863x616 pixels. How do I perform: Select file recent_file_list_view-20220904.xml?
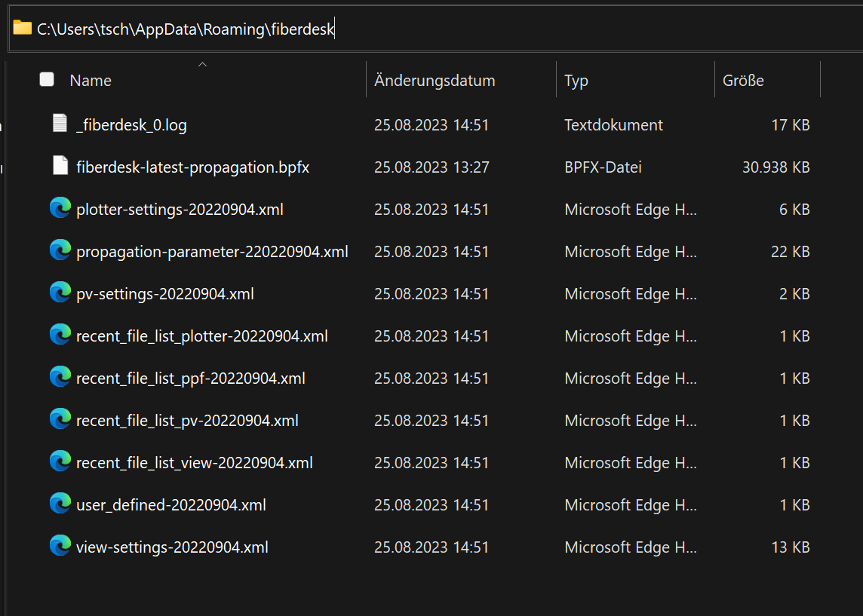[x=195, y=463]
